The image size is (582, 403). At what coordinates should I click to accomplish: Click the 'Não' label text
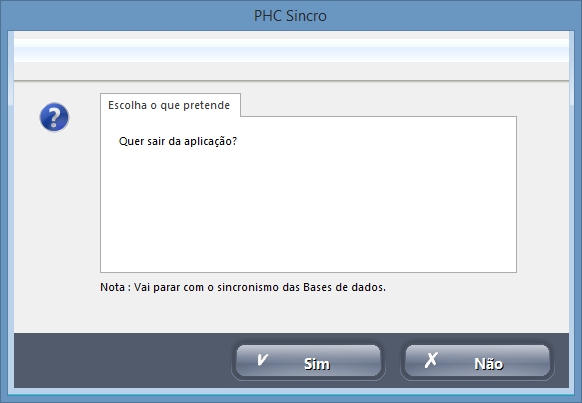click(x=488, y=364)
